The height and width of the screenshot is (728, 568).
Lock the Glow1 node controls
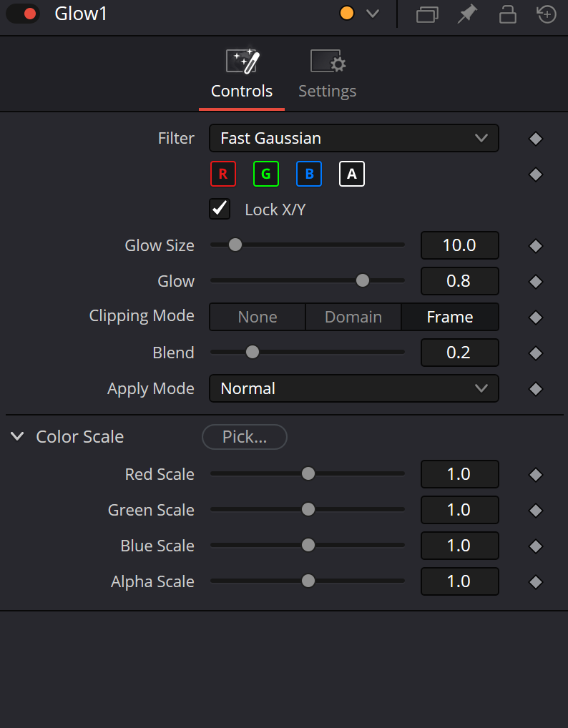[508, 14]
